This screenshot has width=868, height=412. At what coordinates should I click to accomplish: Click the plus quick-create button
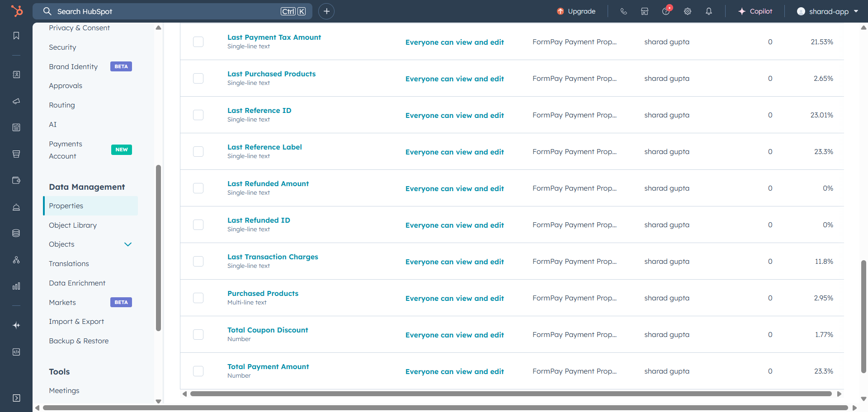point(326,11)
